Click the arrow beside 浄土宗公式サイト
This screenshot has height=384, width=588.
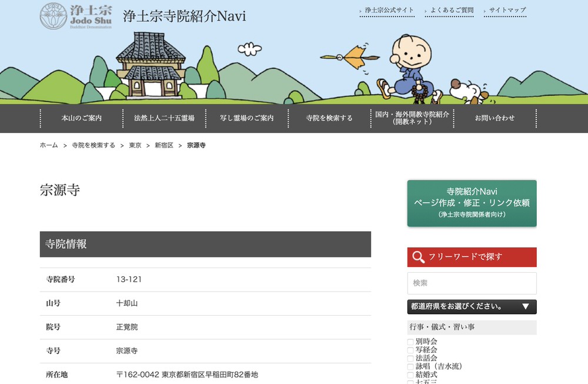[x=361, y=11]
